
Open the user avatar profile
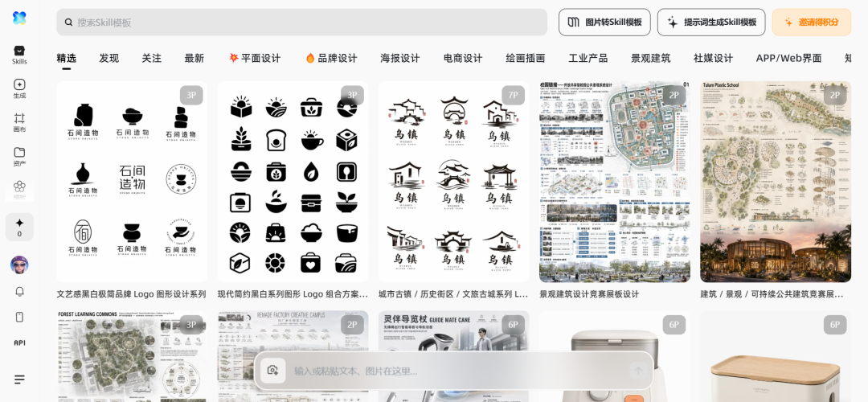[19, 265]
